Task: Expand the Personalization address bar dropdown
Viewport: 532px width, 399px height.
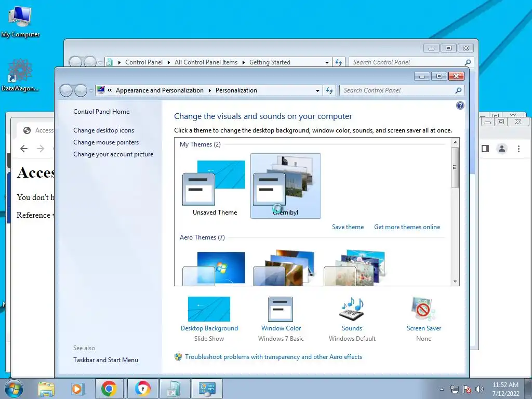Action: pos(317,90)
